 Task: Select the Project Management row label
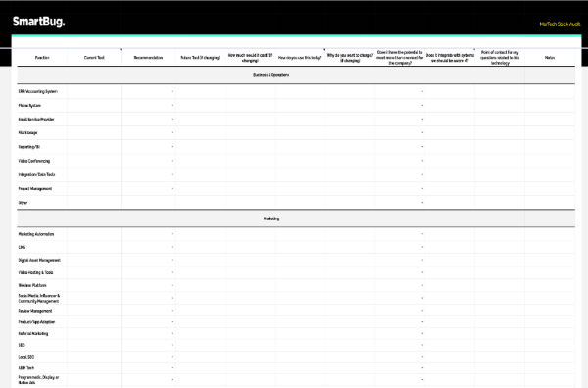coord(35,188)
